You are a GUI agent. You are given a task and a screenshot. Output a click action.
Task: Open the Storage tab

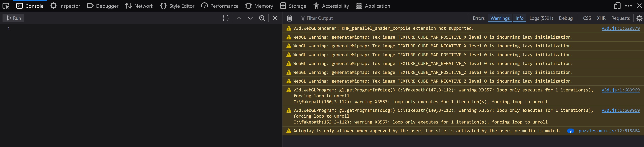(x=293, y=6)
